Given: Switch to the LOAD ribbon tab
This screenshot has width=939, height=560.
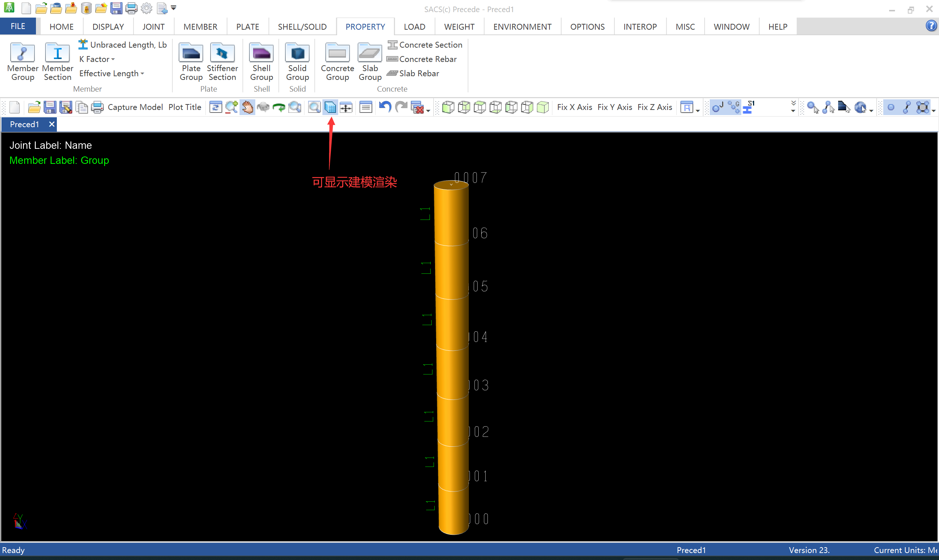Looking at the screenshot, I should coord(414,27).
